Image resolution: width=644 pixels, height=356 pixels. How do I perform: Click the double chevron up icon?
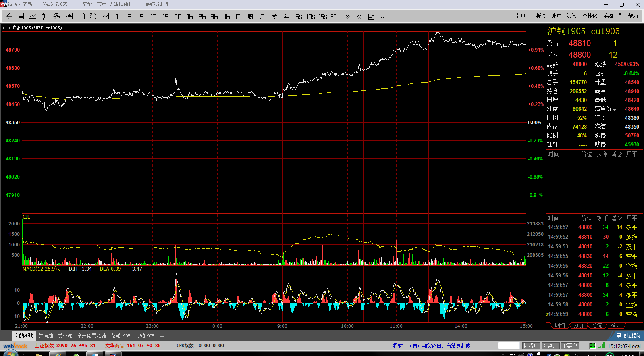(x=359, y=17)
